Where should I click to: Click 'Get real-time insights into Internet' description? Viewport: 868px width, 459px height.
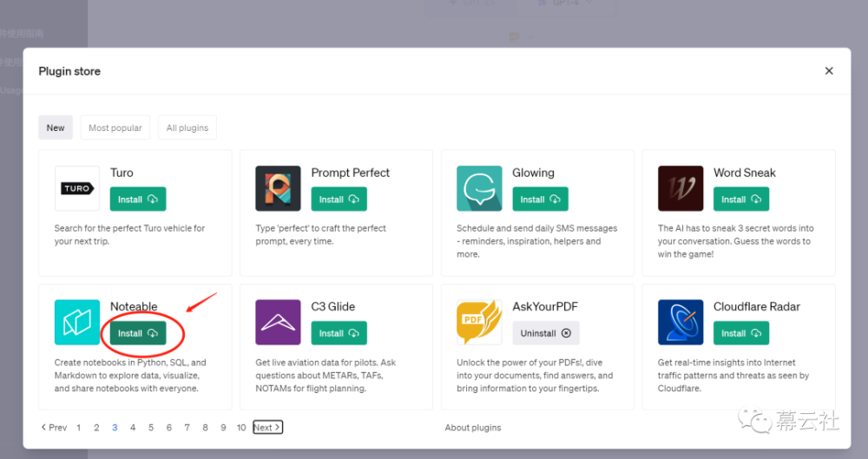tap(733, 376)
